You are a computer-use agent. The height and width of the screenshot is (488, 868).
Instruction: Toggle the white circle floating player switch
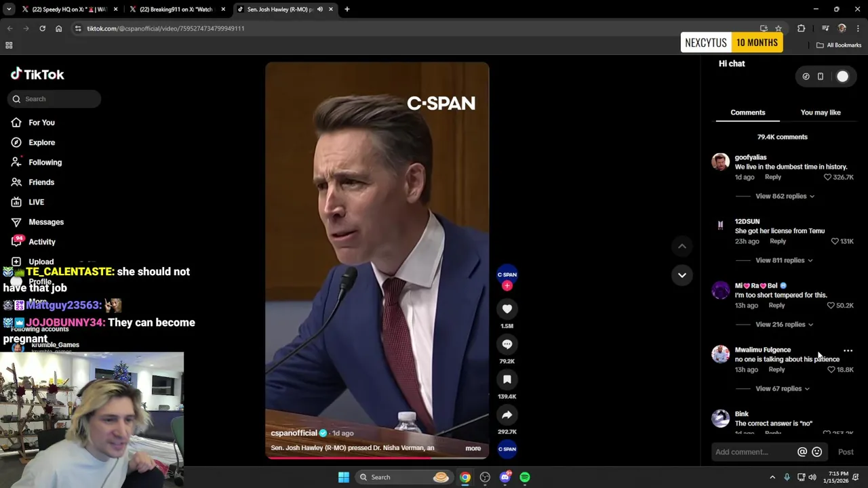[842, 77]
